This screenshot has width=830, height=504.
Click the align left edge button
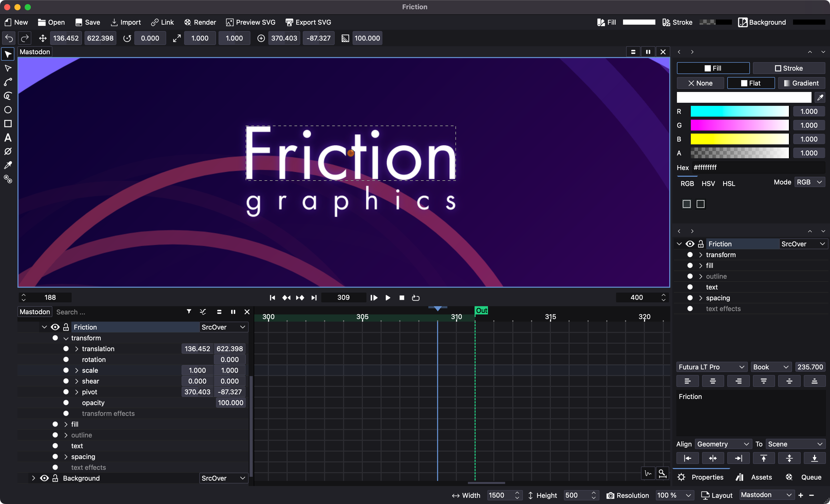(x=687, y=458)
